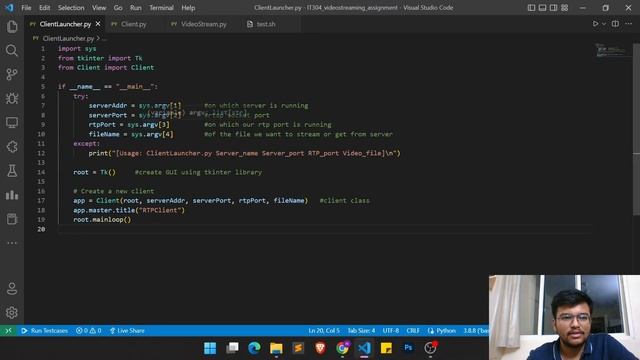The width and height of the screenshot is (640, 360).
Task: Change CRLF end of line sequence
Action: (413, 331)
